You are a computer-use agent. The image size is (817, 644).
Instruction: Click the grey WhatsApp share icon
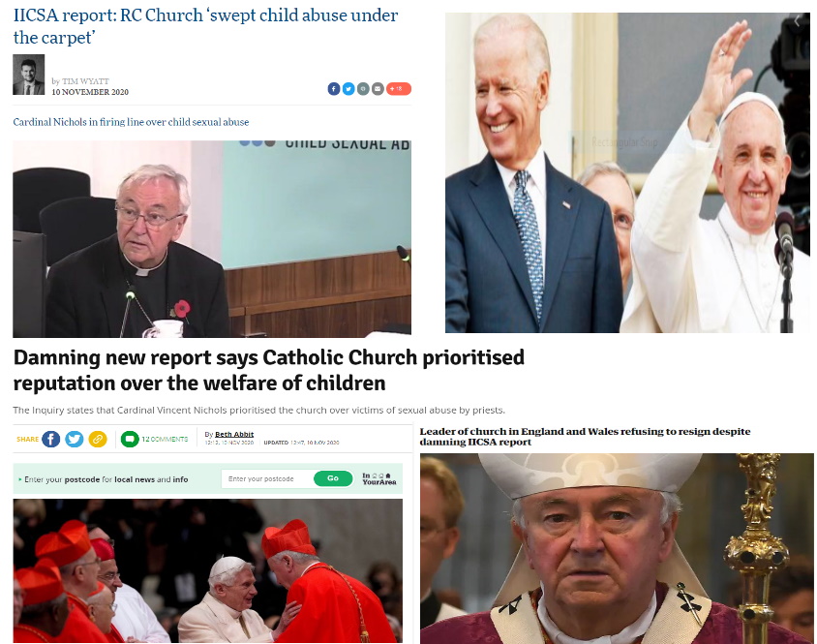click(x=363, y=89)
